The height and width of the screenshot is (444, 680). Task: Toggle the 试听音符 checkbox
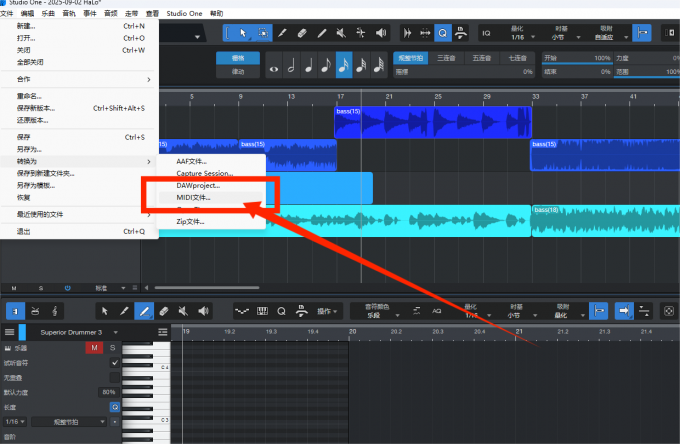coord(114,362)
